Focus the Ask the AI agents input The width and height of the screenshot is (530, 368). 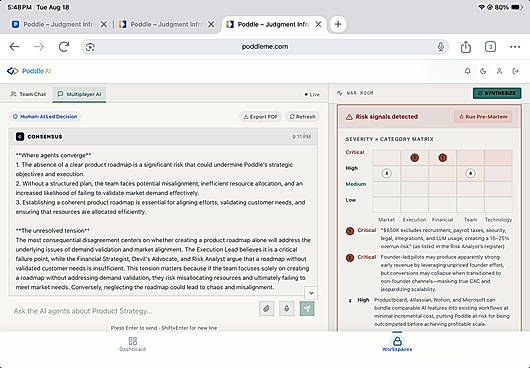click(134, 311)
